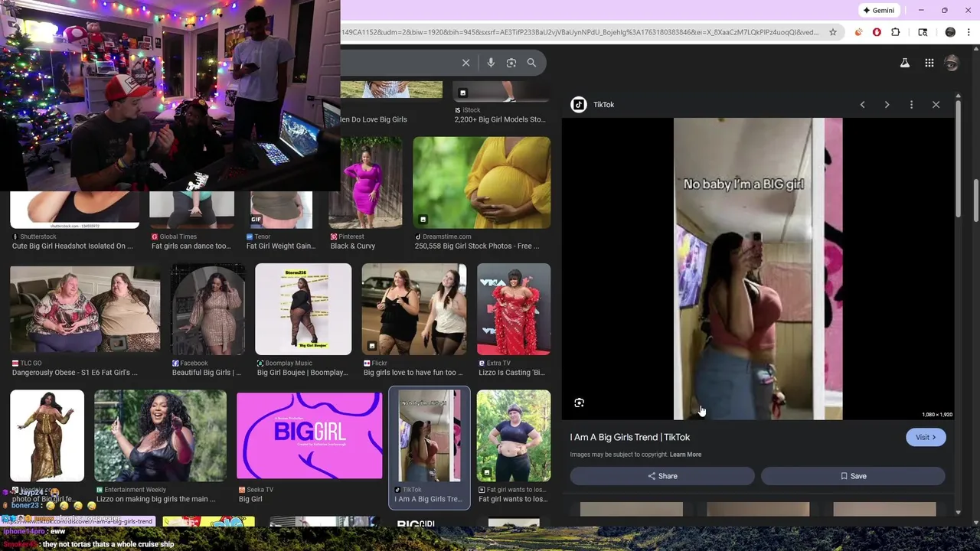Click the Chrome profile avatar in the toolbar
The height and width of the screenshot is (551, 980).
click(x=950, y=32)
